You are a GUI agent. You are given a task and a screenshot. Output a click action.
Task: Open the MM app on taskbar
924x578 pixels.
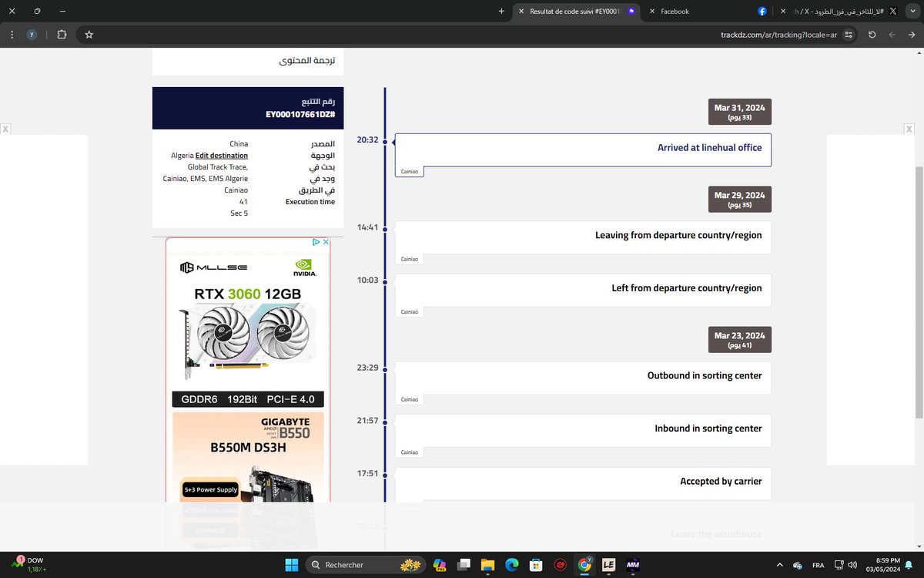(633, 565)
